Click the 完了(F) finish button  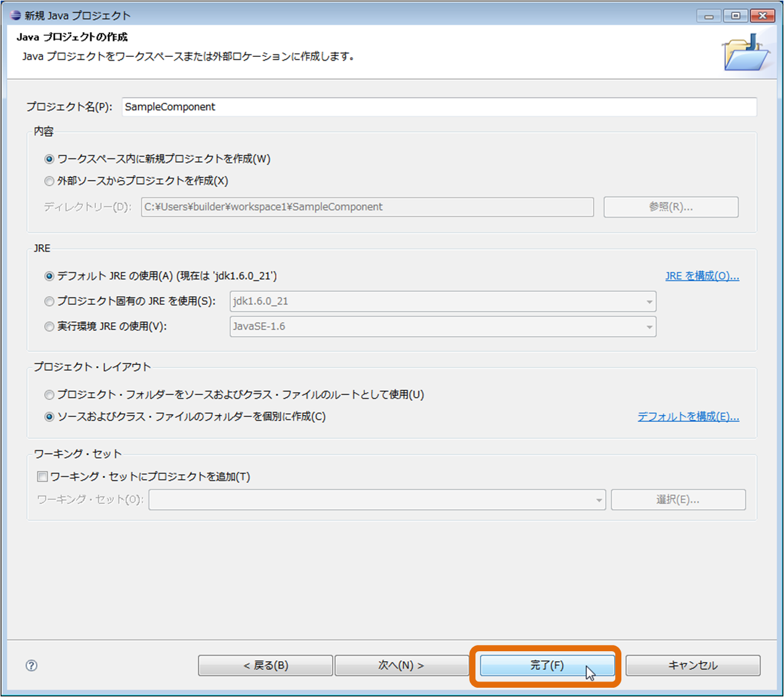[547, 665]
